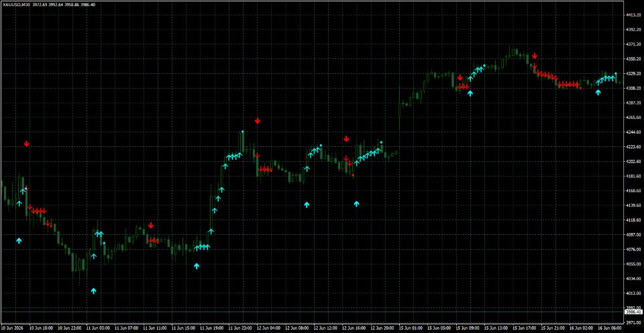
Task: Select the 4097.60 price scale value
Action: point(634,235)
